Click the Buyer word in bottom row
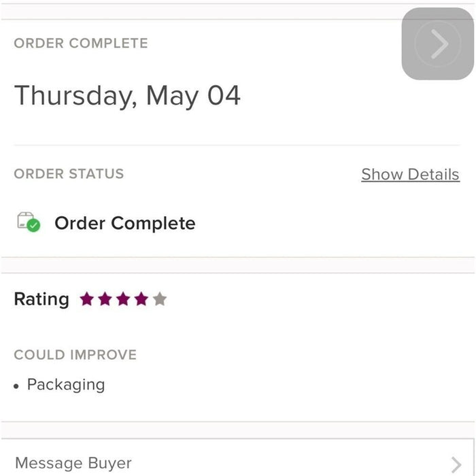Image resolution: width=476 pixels, height=476 pixels. click(x=109, y=463)
